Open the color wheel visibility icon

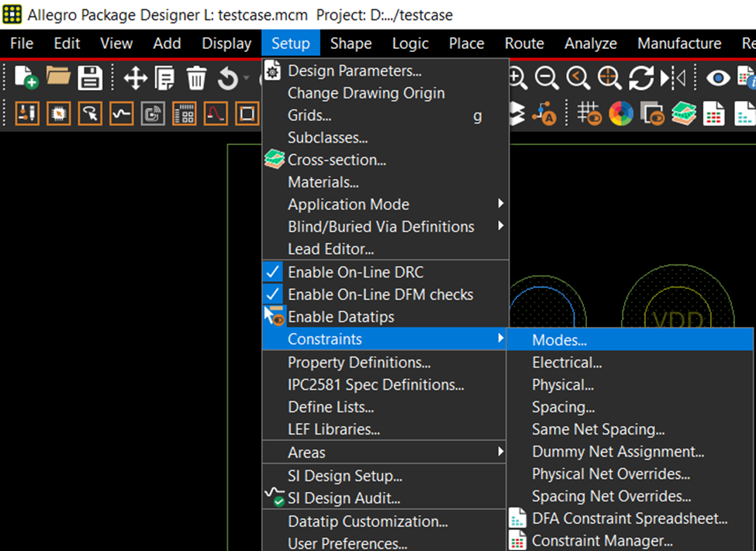coord(621,115)
